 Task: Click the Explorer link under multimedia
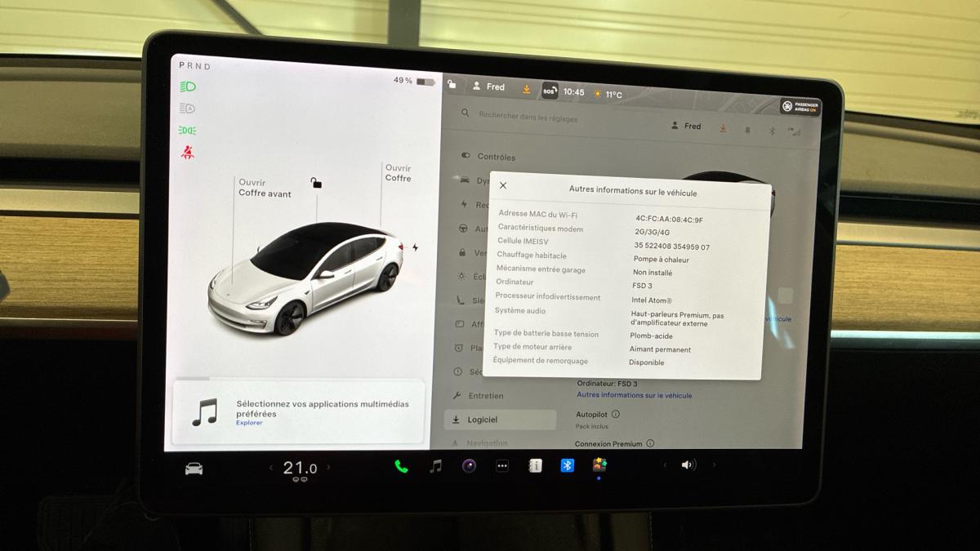249,423
